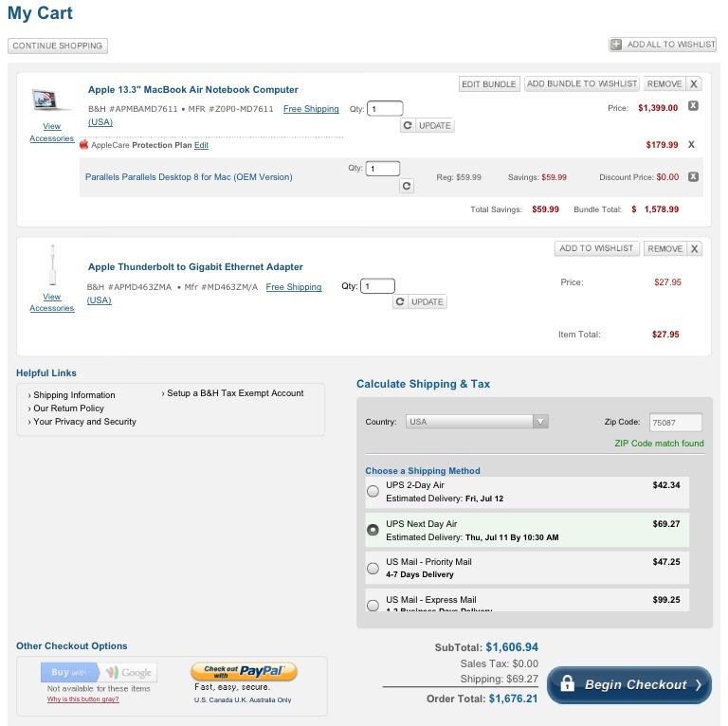Click the Thunderbolt adapter product thumbnail

point(52,265)
